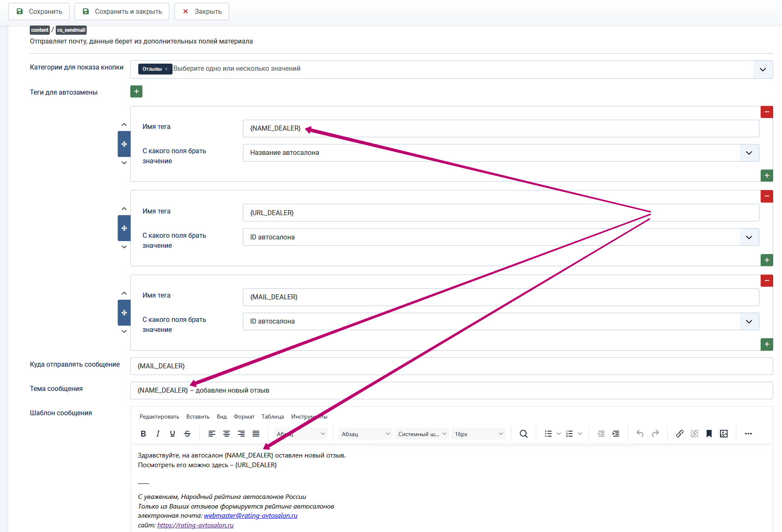Toggle bold formatting in the editor
The image size is (782, 532).
pyautogui.click(x=143, y=434)
